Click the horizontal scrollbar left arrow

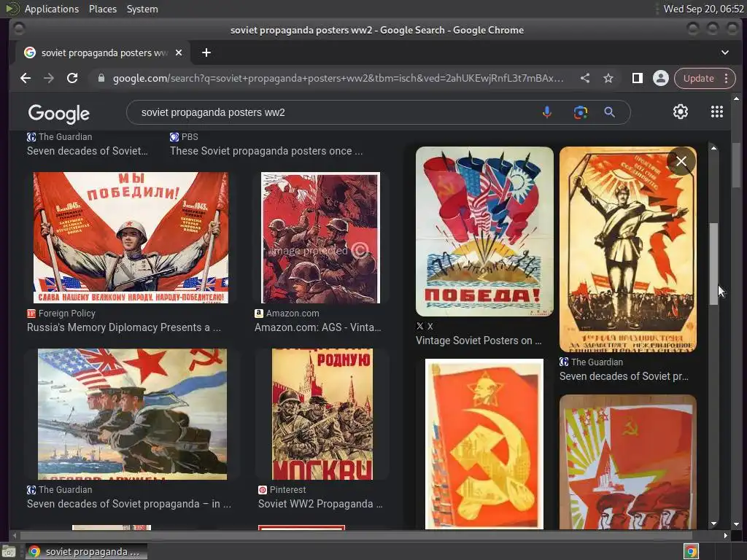point(15,535)
